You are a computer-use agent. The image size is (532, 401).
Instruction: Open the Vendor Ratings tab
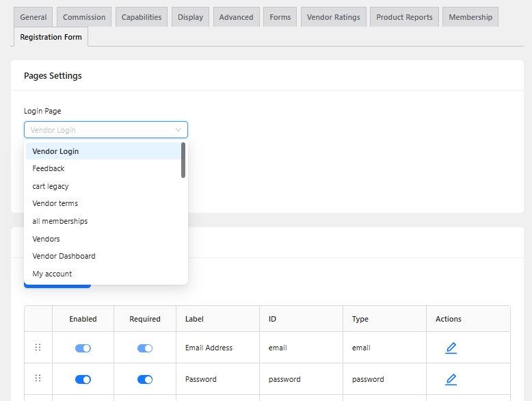333,17
